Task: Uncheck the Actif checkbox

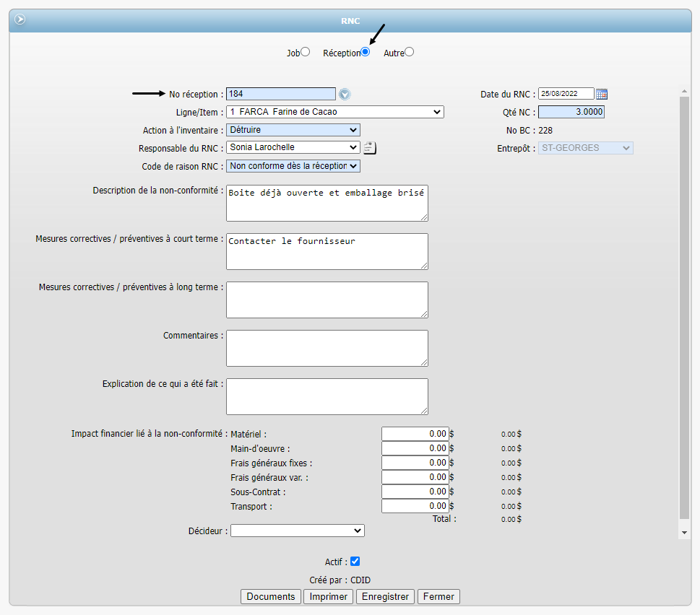Action: (x=355, y=562)
